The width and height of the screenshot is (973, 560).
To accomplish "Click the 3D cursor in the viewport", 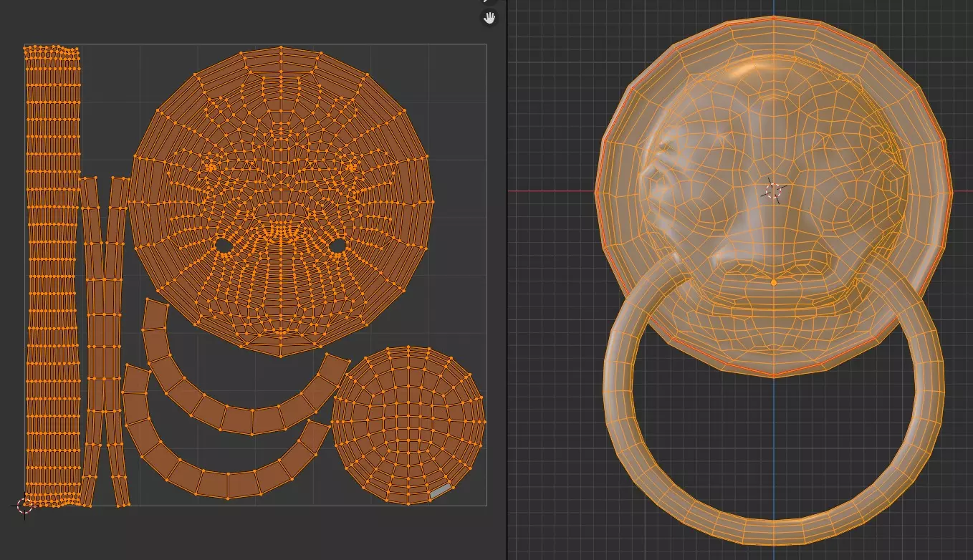I will (x=773, y=190).
